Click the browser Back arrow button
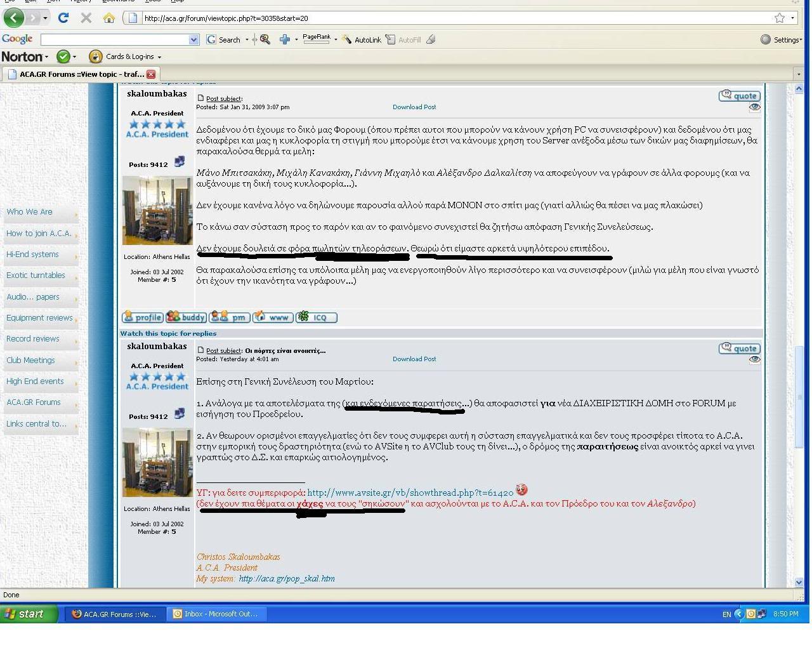Viewport: 812px width, 650px height. tap(14, 18)
